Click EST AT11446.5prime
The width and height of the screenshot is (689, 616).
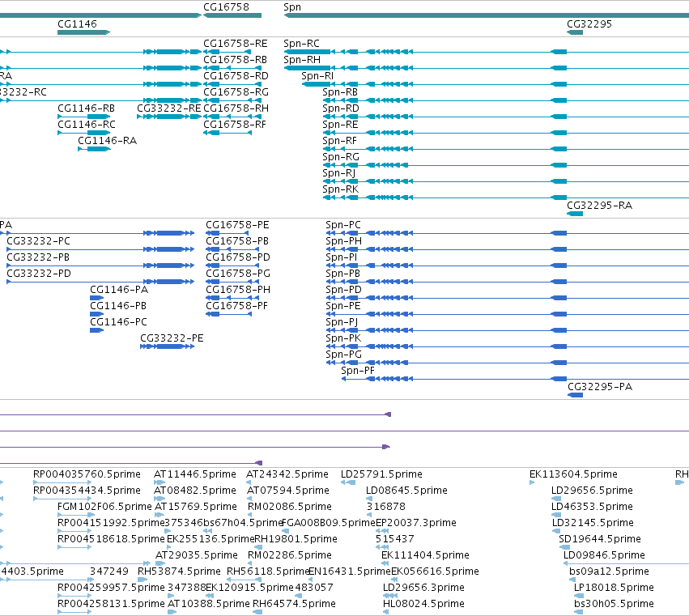tap(159, 482)
